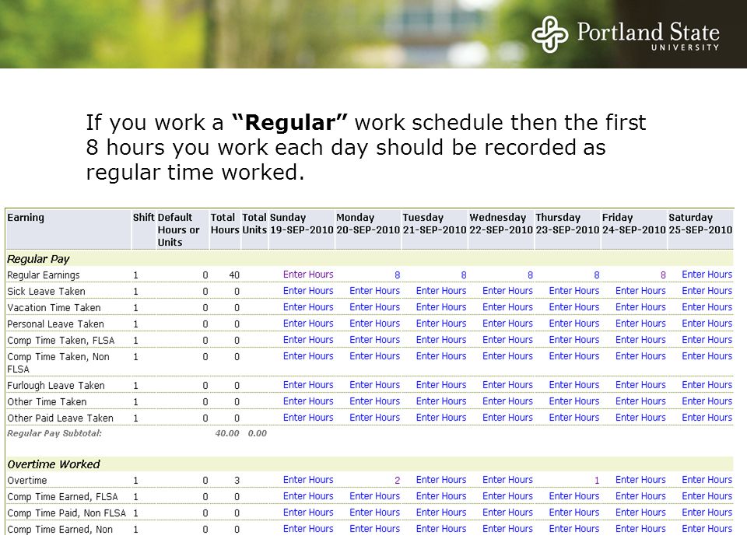This screenshot has height=560, width=747.
Task: Open Tuesday Enter Hours for Comp Time Taken, FLSA
Action: 441,340
